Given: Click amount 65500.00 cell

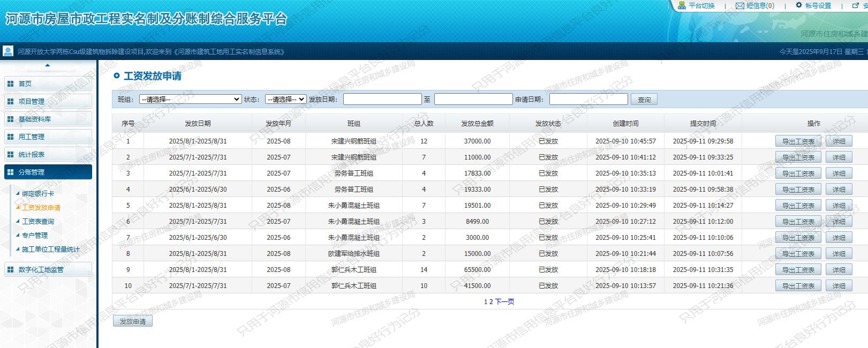Looking at the screenshot, I should coord(477,270).
